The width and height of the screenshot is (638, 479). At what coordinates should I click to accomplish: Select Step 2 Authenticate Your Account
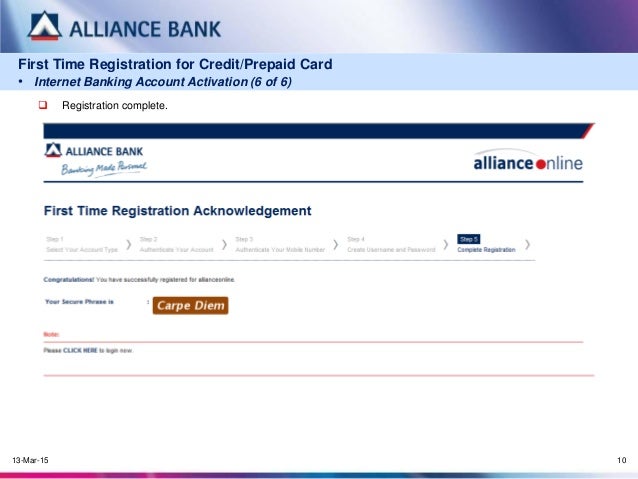click(177, 245)
